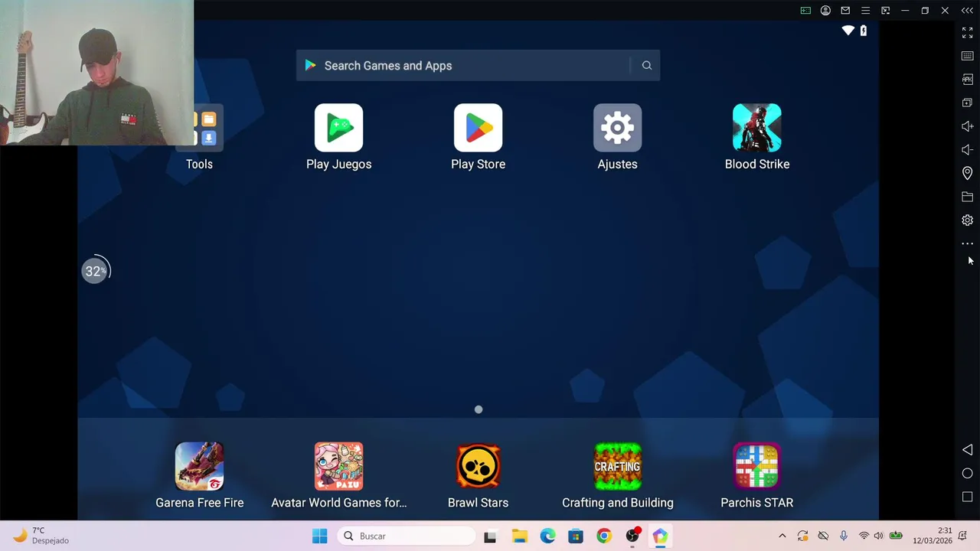The width and height of the screenshot is (980, 551).
Task: Open the user account icon in the title bar
Action: click(825, 11)
